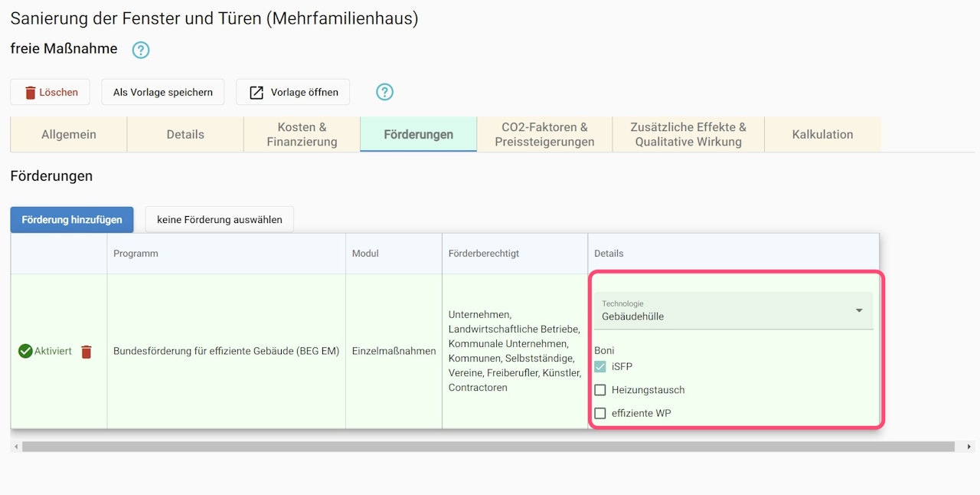Enable the Heizungstausch bonus checkbox

coord(600,390)
